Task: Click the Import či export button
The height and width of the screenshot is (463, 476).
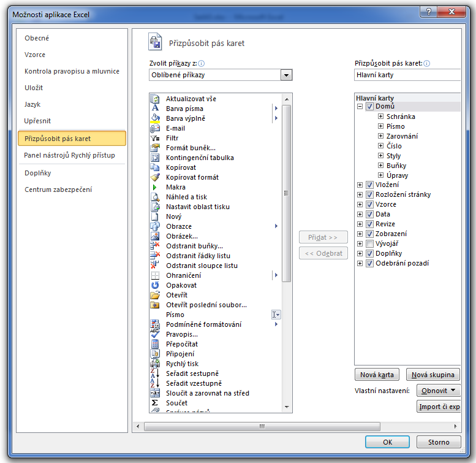Action: [439, 407]
